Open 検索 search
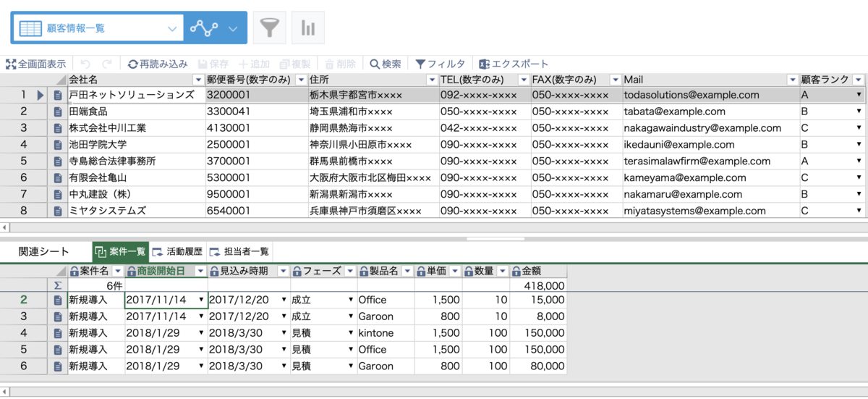This screenshot has width=868, height=399. pyautogui.click(x=386, y=64)
